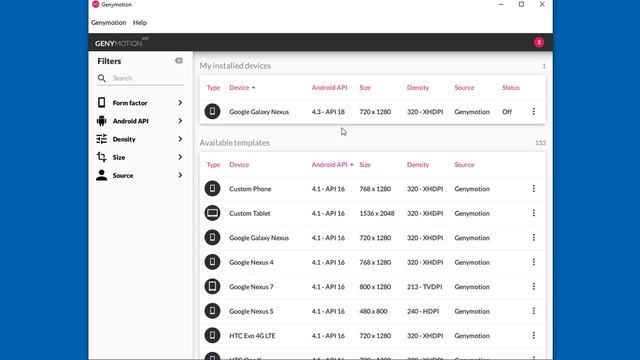Select the Custom Tablet template name

point(249,213)
